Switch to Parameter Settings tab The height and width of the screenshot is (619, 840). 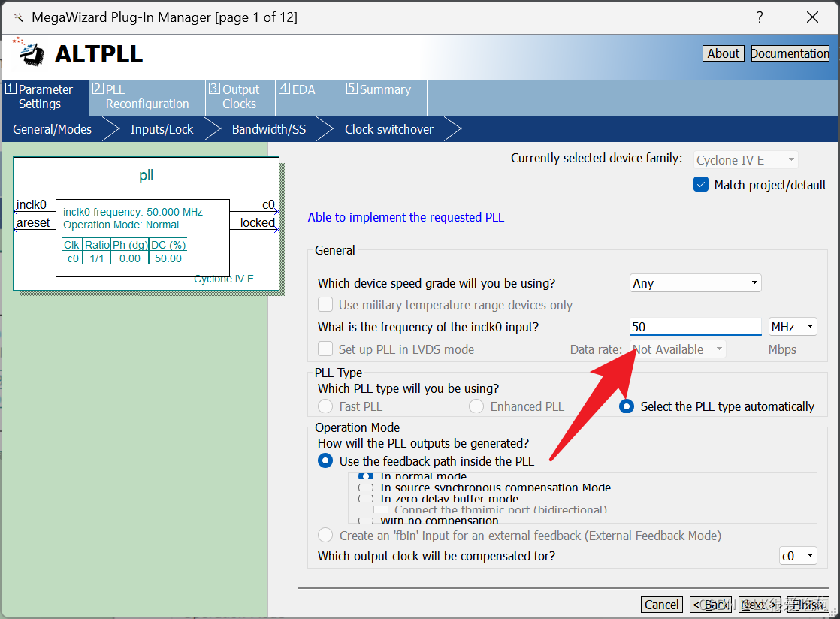45,97
